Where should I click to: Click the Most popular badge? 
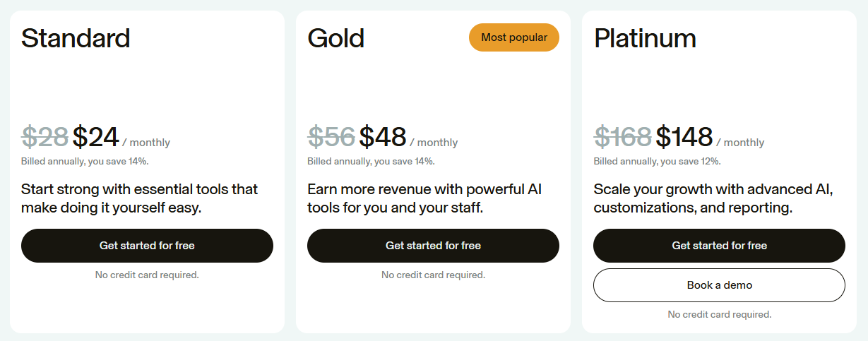(513, 37)
